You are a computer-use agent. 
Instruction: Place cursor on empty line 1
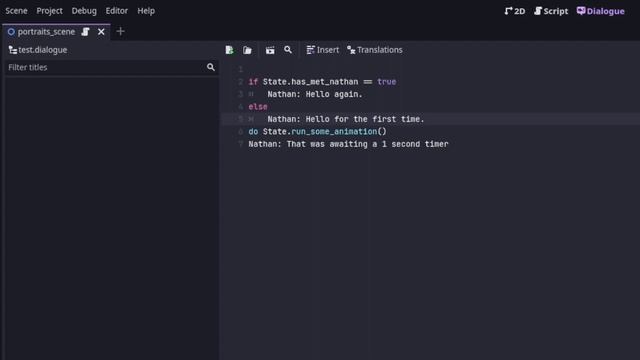point(430,69)
